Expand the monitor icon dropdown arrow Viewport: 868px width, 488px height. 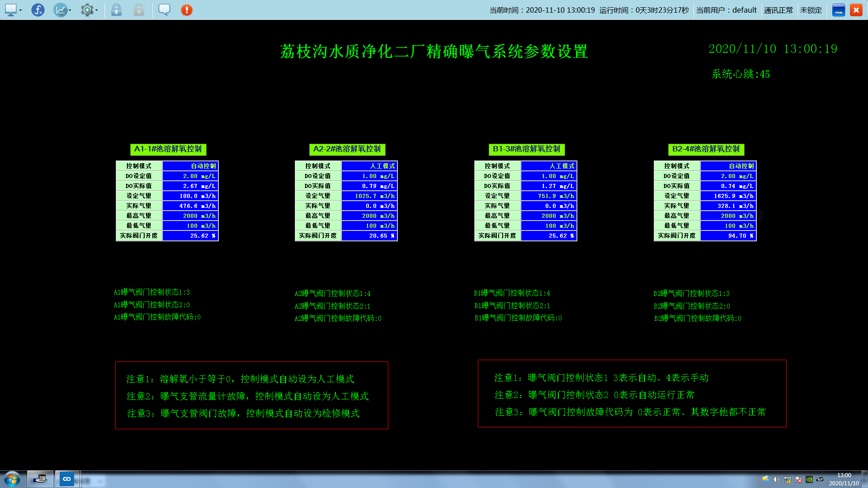(21, 10)
